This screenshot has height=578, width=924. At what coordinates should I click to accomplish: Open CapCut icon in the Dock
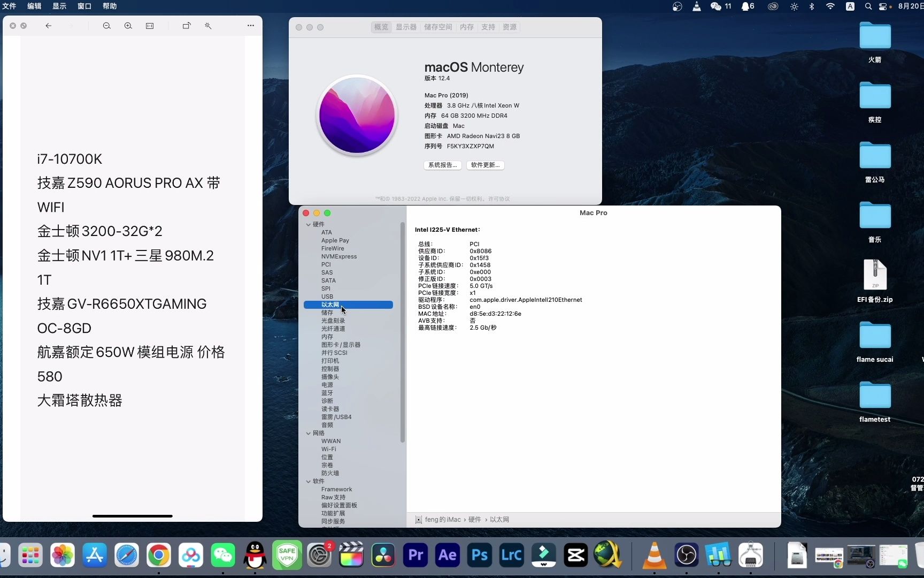pyautogui.click(x=576, y=556)
